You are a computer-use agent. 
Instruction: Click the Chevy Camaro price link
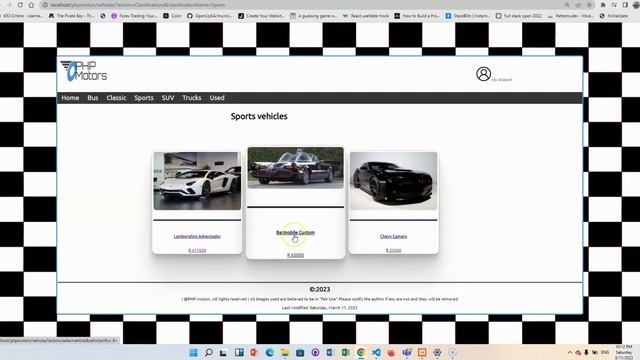[393, 250]
